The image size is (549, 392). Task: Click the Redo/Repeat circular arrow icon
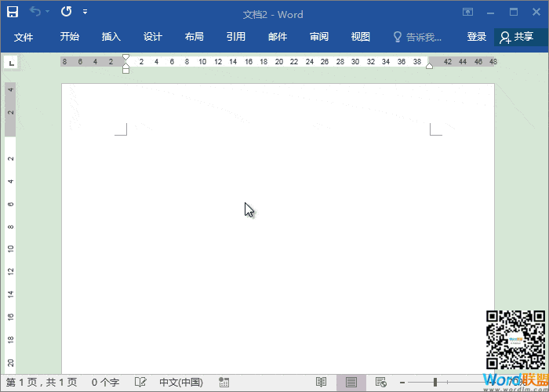66,12
